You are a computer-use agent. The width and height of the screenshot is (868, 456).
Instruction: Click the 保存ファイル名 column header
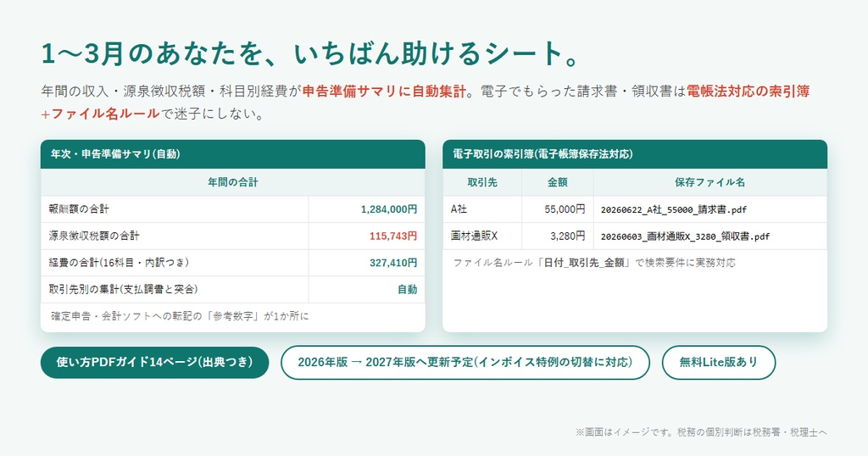point(710,182)
